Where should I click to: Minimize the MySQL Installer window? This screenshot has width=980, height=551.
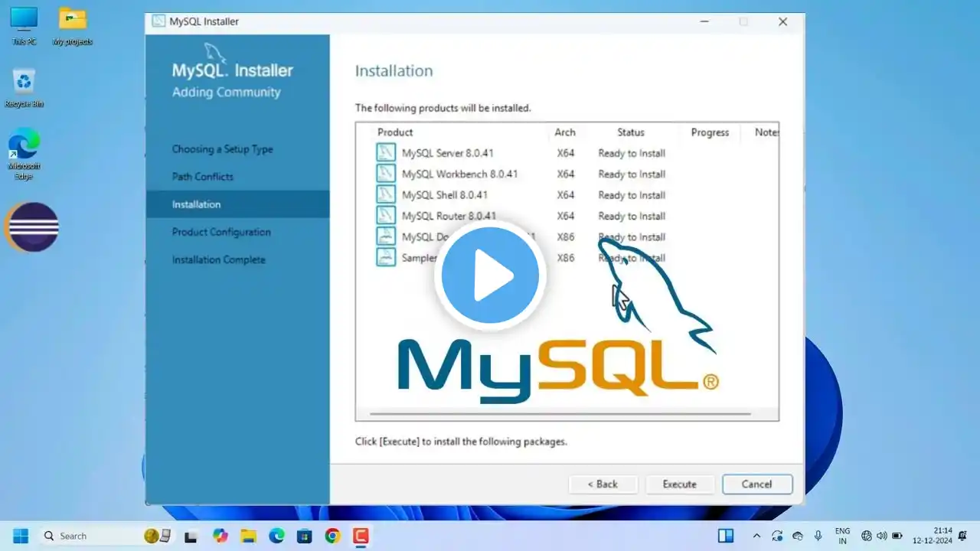[704, 21]
